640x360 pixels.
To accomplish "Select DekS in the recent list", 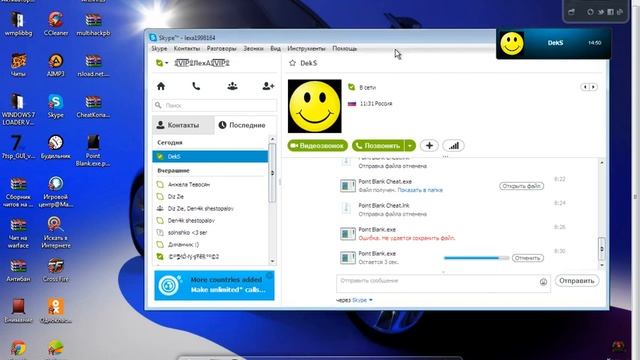I will click(210, 156).
